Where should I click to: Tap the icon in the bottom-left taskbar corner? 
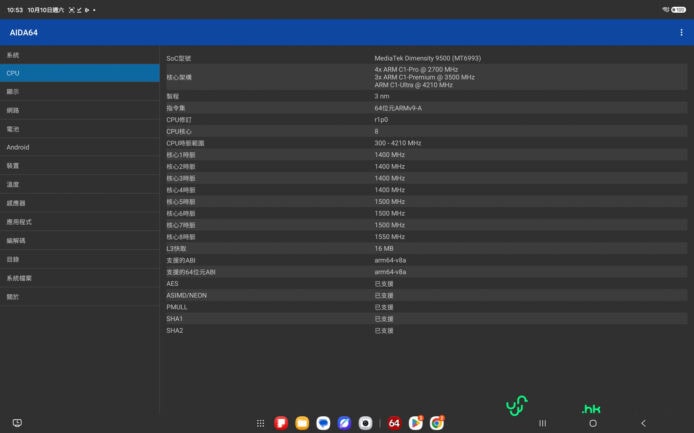(x=17, y=423)
